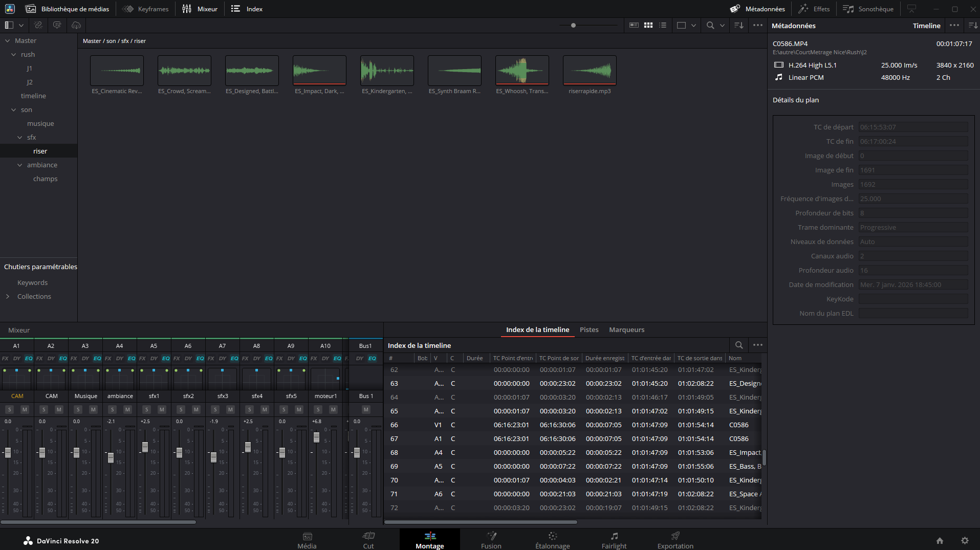Screen dimensions: 980x550
Task: Select the riserrapide.mp3 audio clip
Action: [x=590, y=71]
